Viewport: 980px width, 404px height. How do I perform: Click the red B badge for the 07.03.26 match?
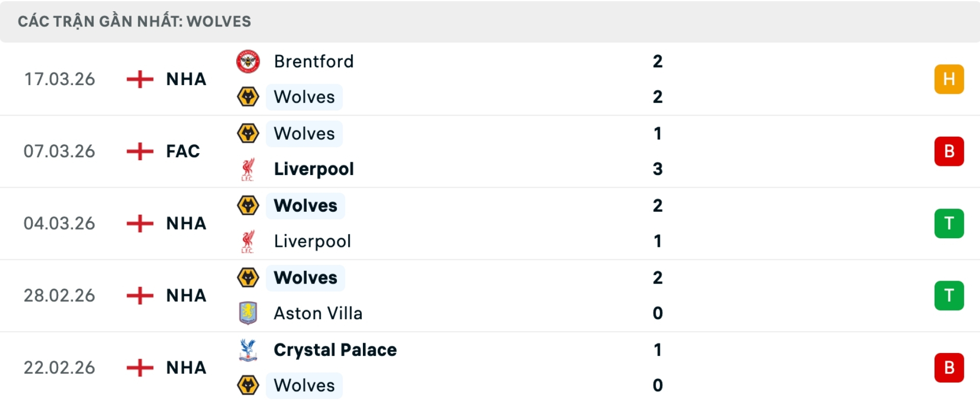pos(949,151)
